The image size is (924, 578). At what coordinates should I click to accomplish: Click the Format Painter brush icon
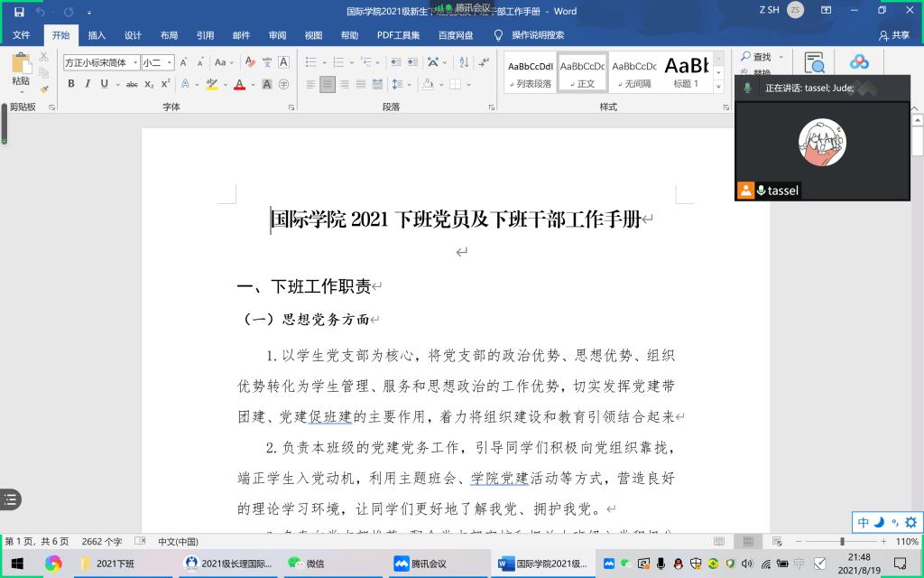pyautogui.click(x=44, y=89)
